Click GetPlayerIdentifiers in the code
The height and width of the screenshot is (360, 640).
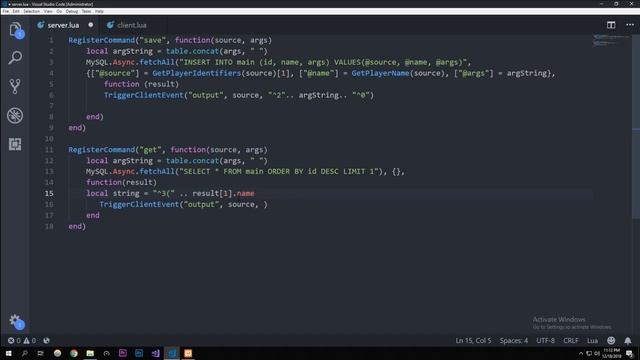(197, 73)
